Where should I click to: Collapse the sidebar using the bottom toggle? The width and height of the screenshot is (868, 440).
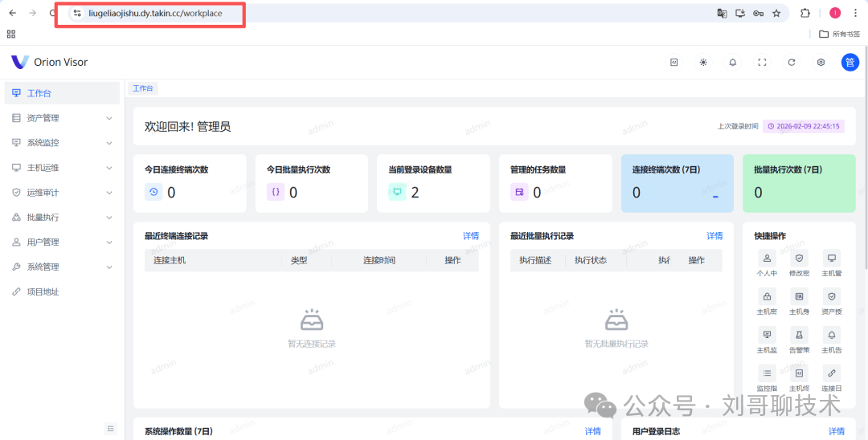[111, 428]
